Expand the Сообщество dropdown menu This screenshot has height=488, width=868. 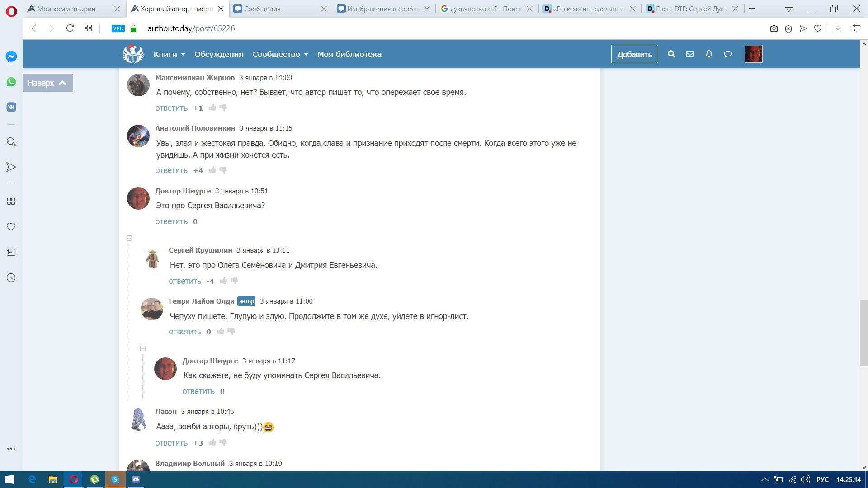coord(280,54)
